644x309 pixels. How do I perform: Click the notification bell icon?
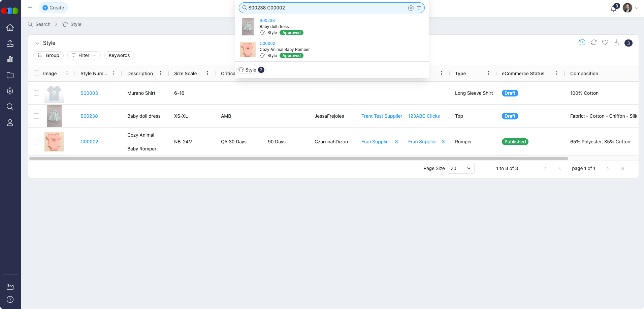[613, 8]
